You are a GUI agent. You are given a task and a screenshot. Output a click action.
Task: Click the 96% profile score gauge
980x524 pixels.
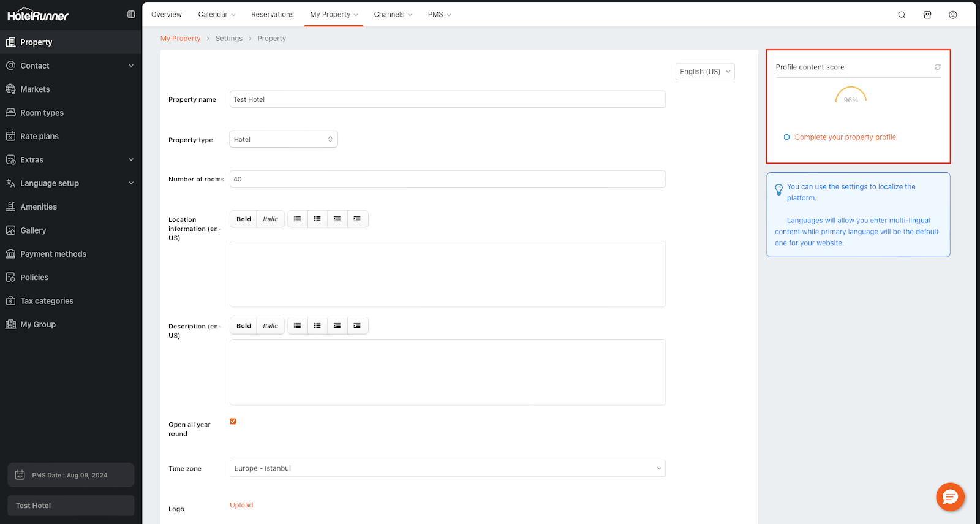851,97
